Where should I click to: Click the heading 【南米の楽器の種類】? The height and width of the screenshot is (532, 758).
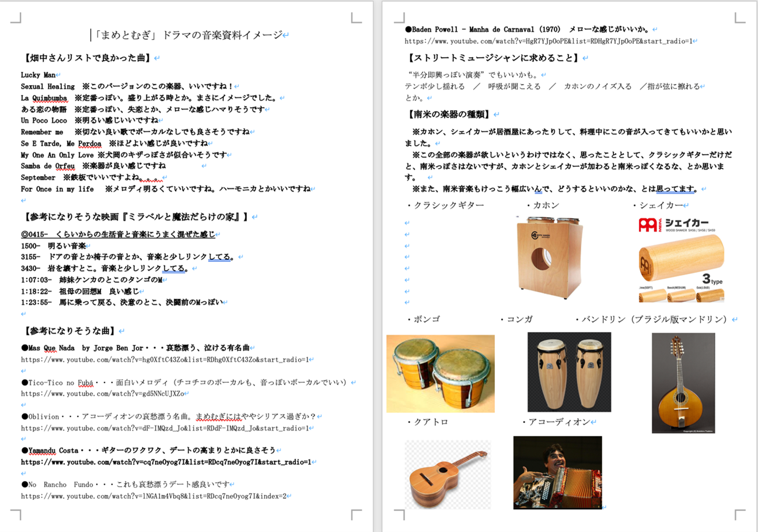click(x=448, y=114)
